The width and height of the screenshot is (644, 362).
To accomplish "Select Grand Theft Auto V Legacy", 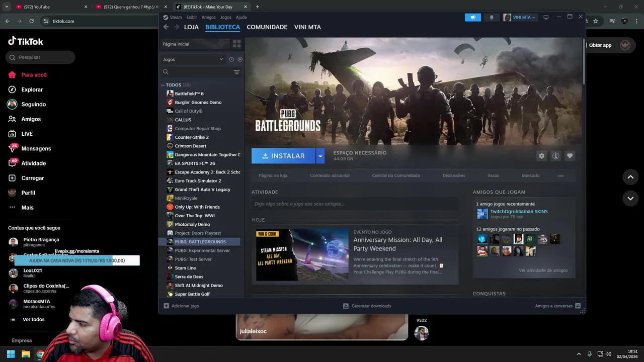I will pyautogui.click(x=202, y=190).
